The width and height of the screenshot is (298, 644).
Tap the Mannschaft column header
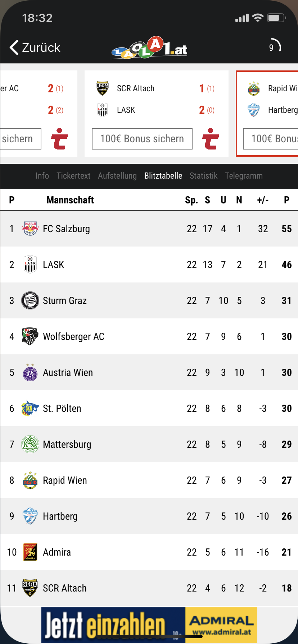(x=70, y=200)
